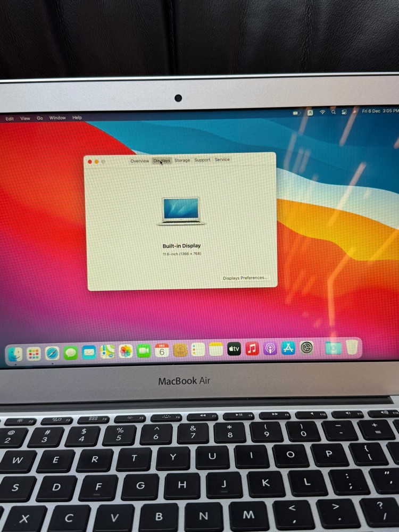Switch to the Storage tab
399x532 pixels.
[x=182, y=160]
